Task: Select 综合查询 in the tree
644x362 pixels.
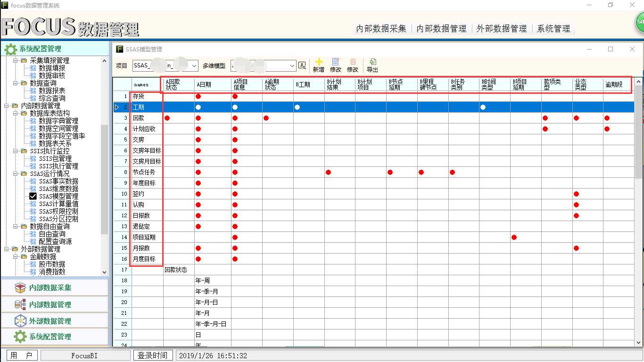Action: click(x=52, y=98)
